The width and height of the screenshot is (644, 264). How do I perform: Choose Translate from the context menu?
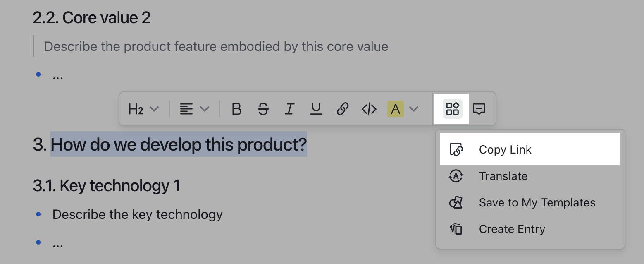tap(503, 176)
